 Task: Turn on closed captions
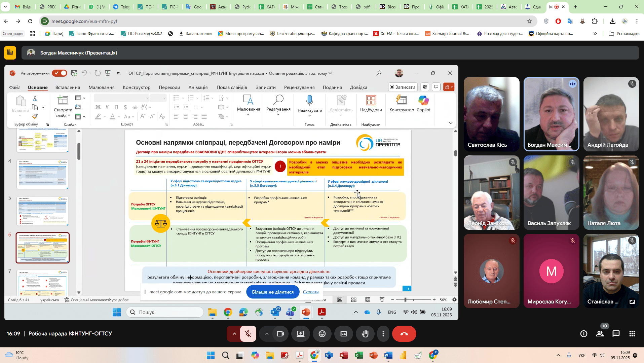(x=343, y=334)
